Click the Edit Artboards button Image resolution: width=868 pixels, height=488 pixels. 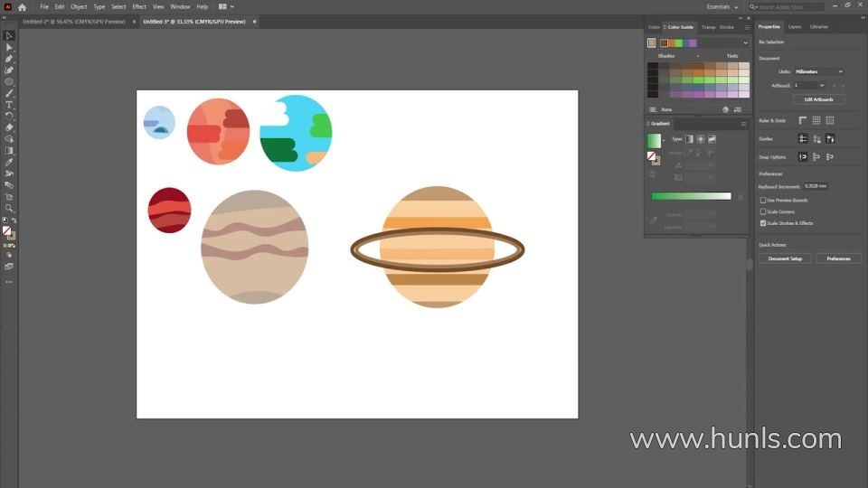click(819, 99)
